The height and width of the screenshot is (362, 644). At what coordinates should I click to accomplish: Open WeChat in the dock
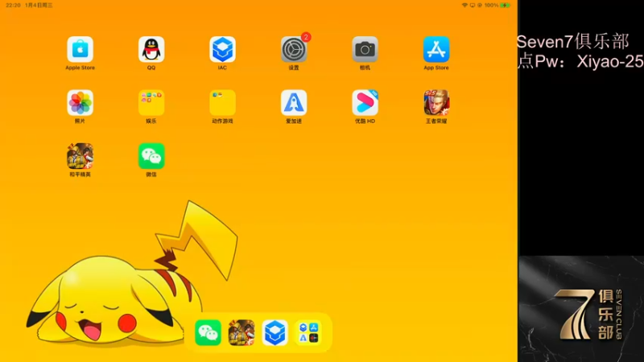pos(208,332)
